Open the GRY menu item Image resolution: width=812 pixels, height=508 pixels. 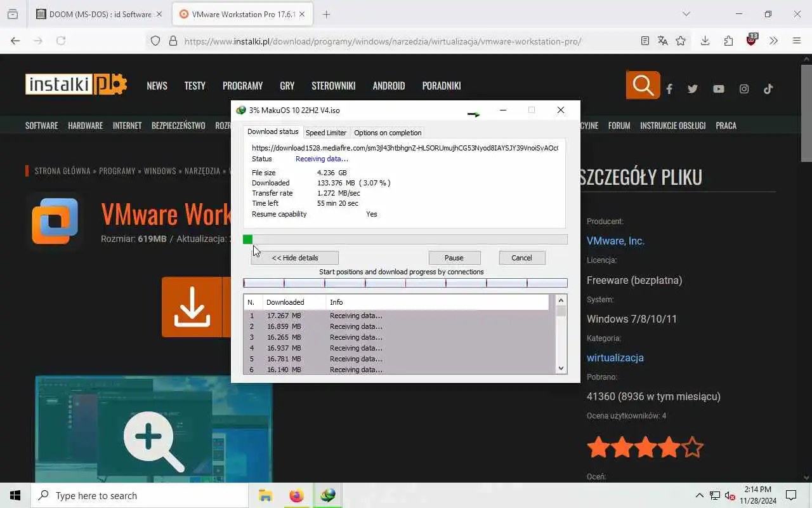(x=287, y=86)
